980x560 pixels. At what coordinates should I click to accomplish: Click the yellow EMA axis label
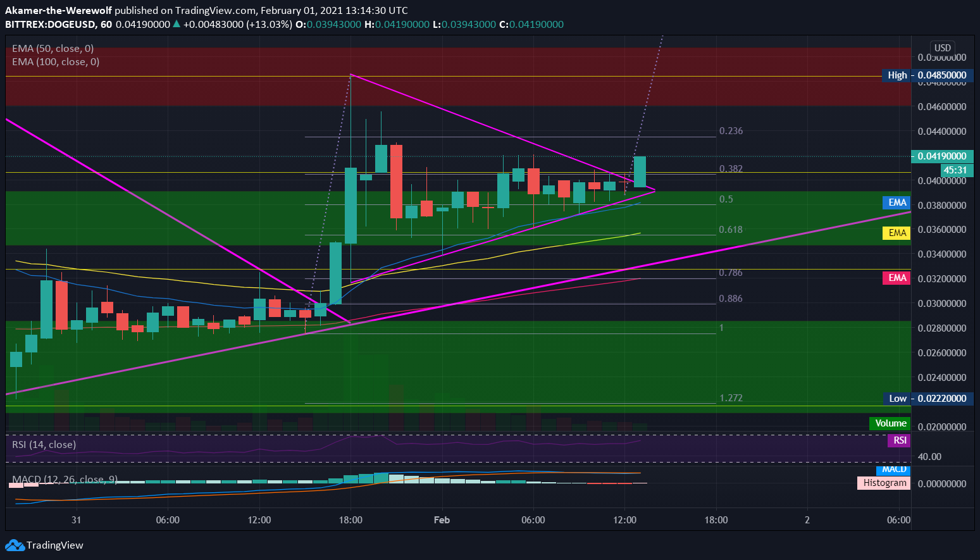point(896,233)
